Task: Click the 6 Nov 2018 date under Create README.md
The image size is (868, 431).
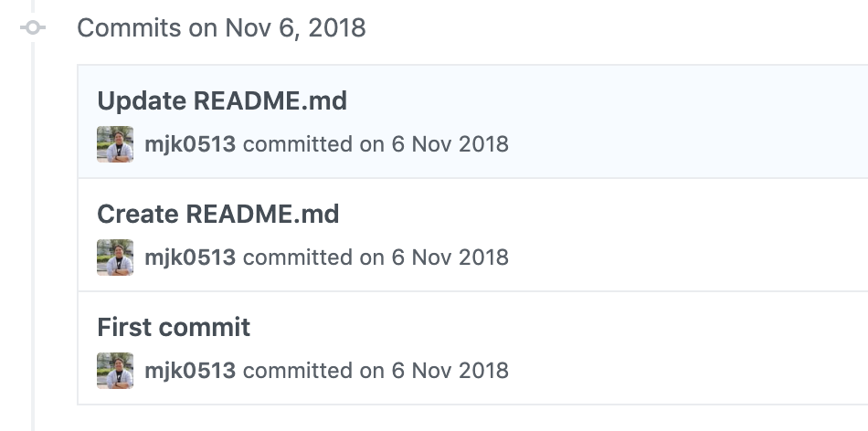Action: click(450, 258)
